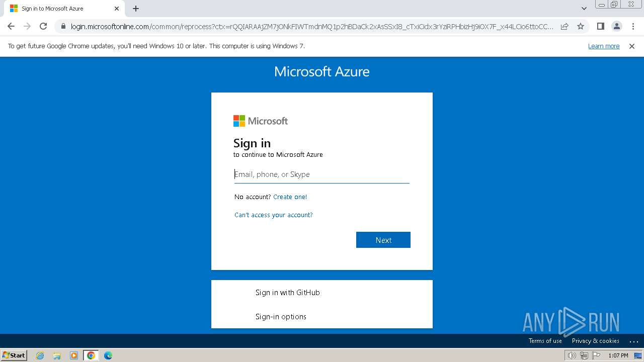Open the Learn more link
Image resolution: width=644 pixels, height=362 pixels.
click(x=604, y=46)
